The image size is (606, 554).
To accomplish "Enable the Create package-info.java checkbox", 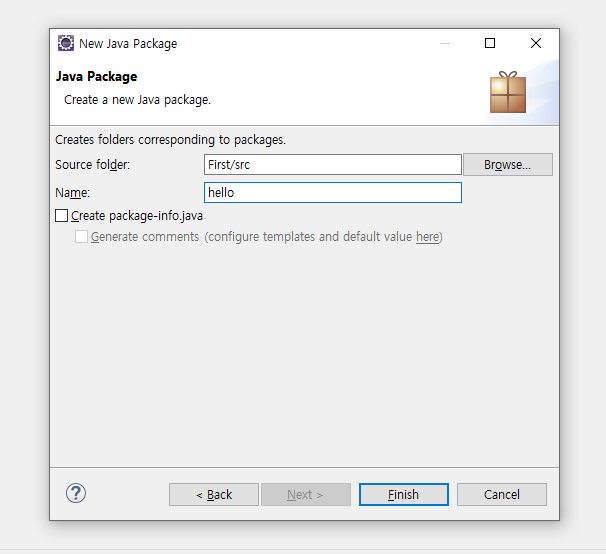I will coord(62,215).
